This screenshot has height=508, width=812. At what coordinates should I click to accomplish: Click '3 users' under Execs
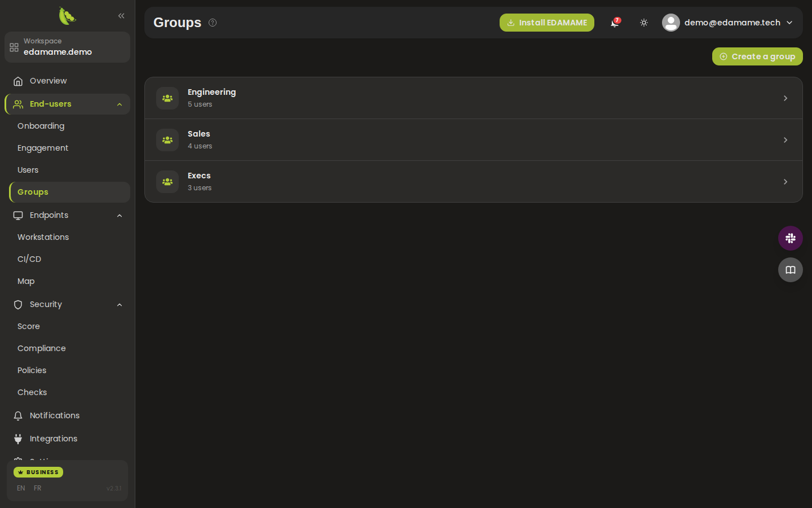(200, 188)
